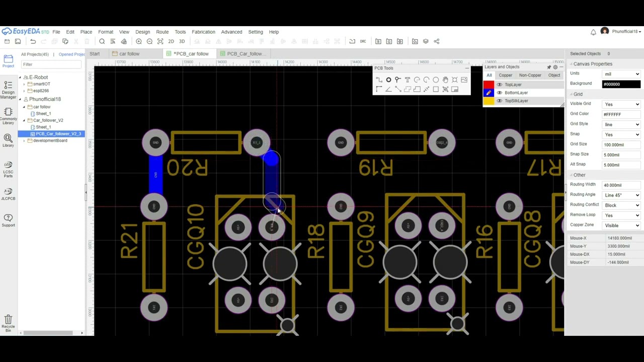The width and height of the screenshot is (644, 362).
Task: Toggle TopLayer visibility eye
Action: [499, 84]
